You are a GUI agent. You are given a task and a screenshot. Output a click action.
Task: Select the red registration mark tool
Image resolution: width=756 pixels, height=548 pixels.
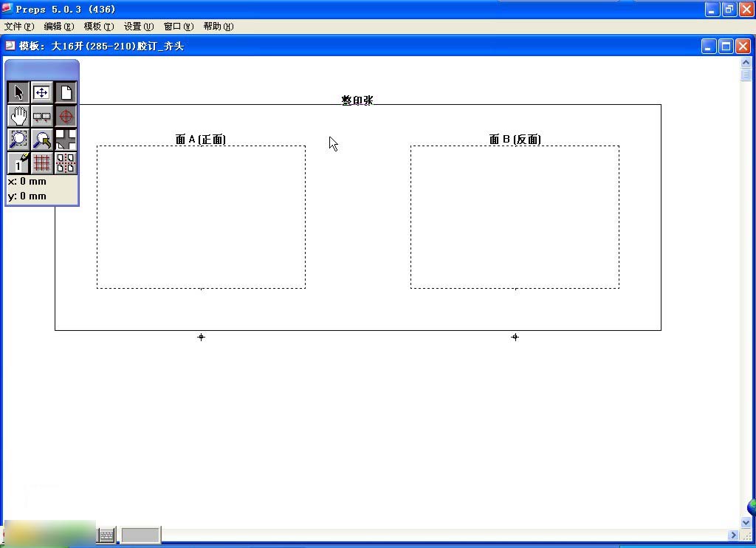[66, 116]
